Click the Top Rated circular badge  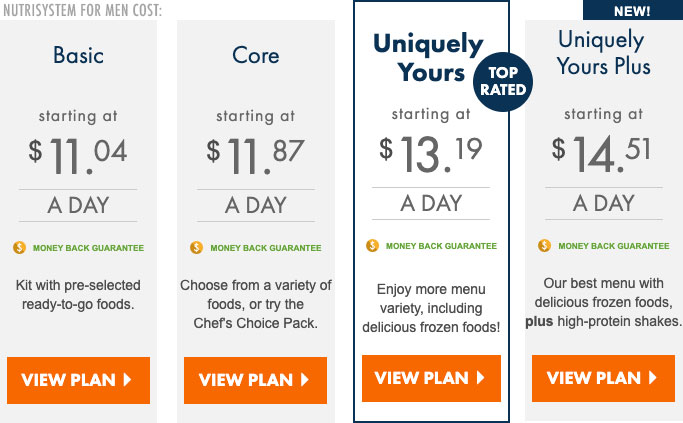[503, 81]
